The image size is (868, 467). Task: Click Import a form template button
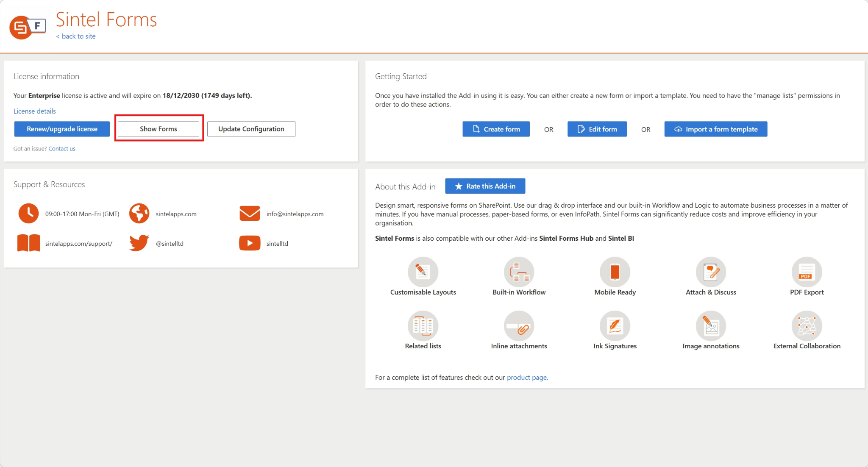click(x=715, y=129)
